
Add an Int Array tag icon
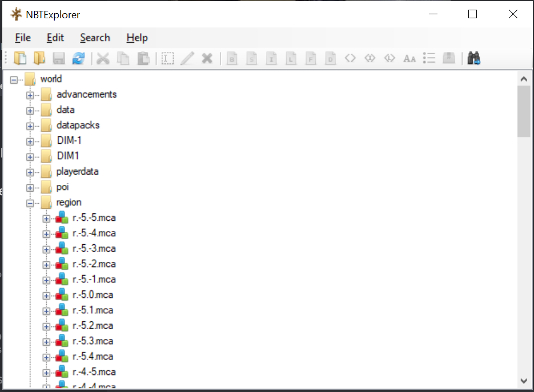[x=370, y=58]
